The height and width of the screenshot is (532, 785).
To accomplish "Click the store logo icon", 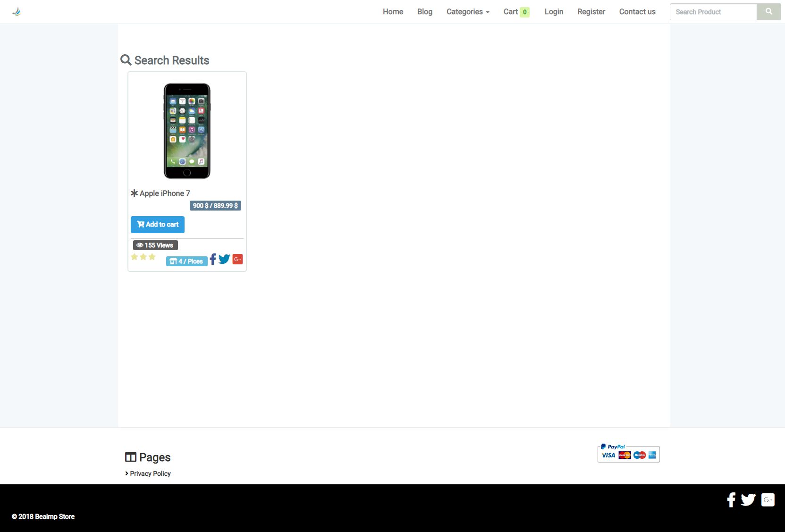I will click(17, 12).
